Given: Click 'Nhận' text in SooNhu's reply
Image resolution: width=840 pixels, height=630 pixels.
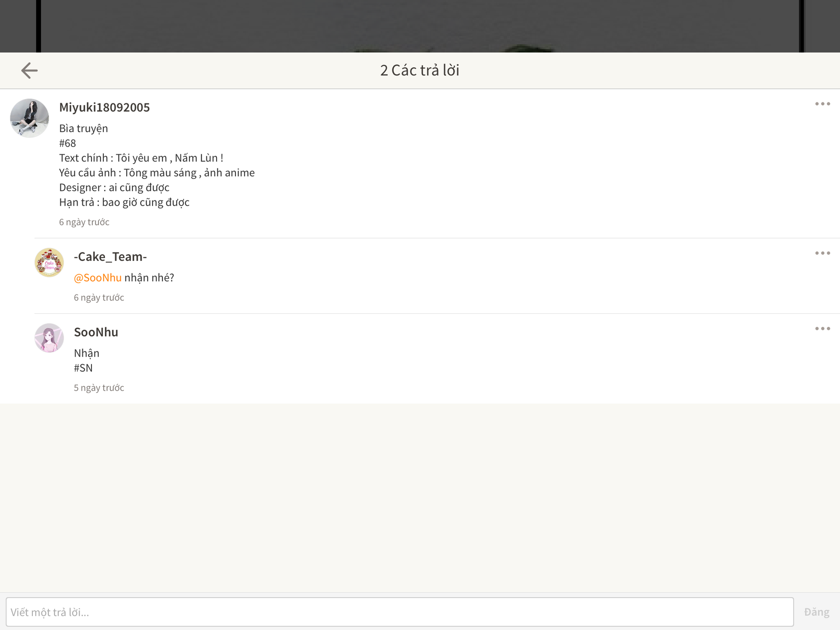Looking at the screenshot, I should pyautogui.click(x=87, y=353).
